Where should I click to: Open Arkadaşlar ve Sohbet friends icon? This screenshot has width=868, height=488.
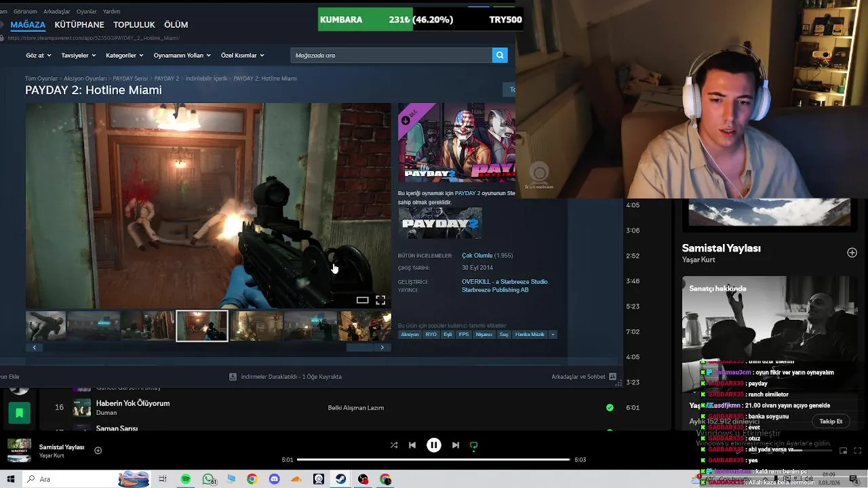pos(612,376)
